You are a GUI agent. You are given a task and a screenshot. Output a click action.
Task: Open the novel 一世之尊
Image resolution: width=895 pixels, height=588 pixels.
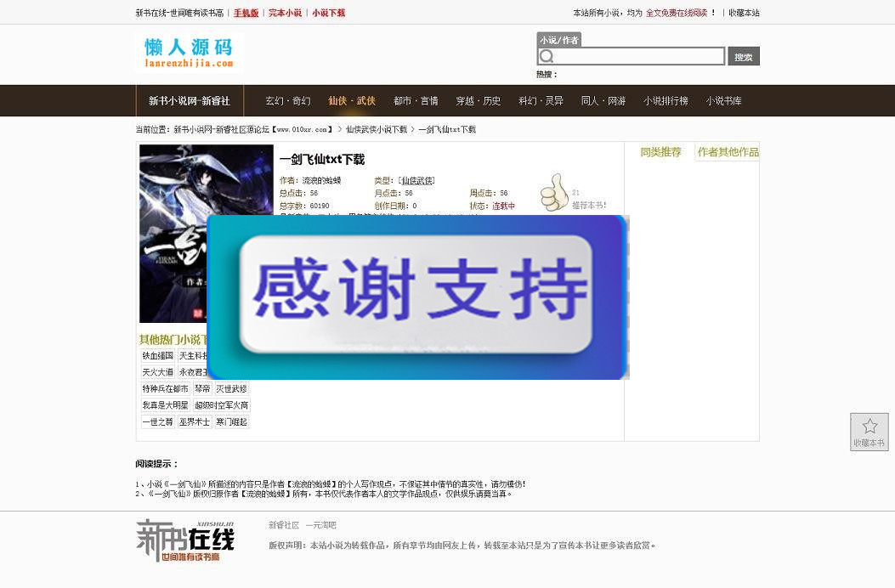[157, 421]
